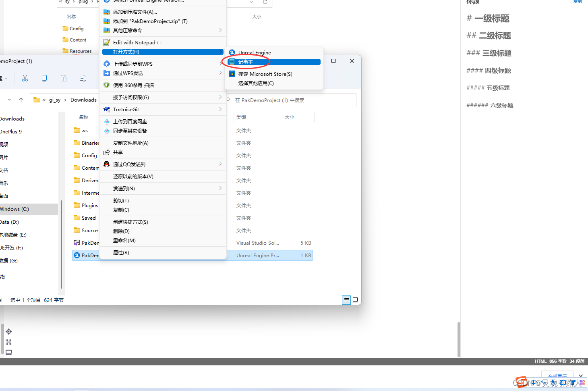Viewport: 588px width, 391px height.
Task: Click 同步至其它设备 menu entry
Action: pyautogui.click(x=163, y=131)
